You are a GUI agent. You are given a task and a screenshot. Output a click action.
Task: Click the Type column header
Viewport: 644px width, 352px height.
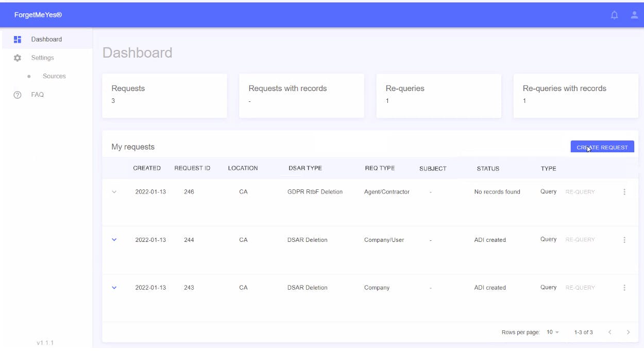(x=548, y=169)
